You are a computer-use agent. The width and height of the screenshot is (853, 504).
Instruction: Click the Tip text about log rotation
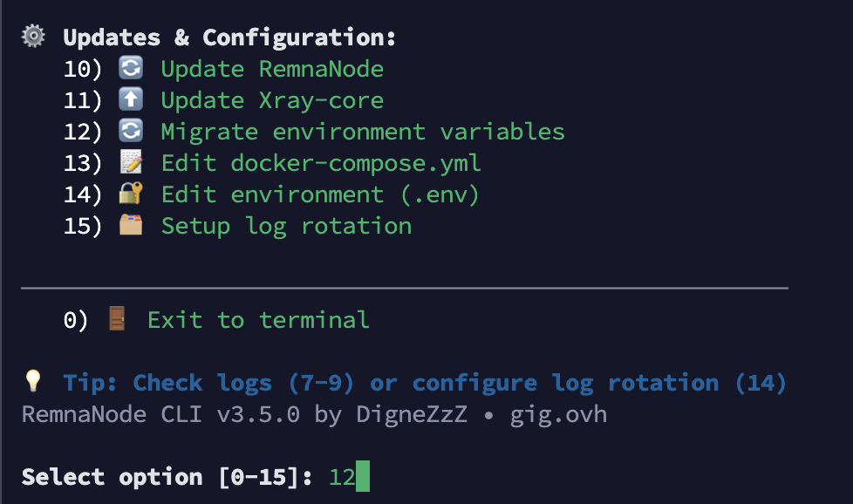(425, 383)
